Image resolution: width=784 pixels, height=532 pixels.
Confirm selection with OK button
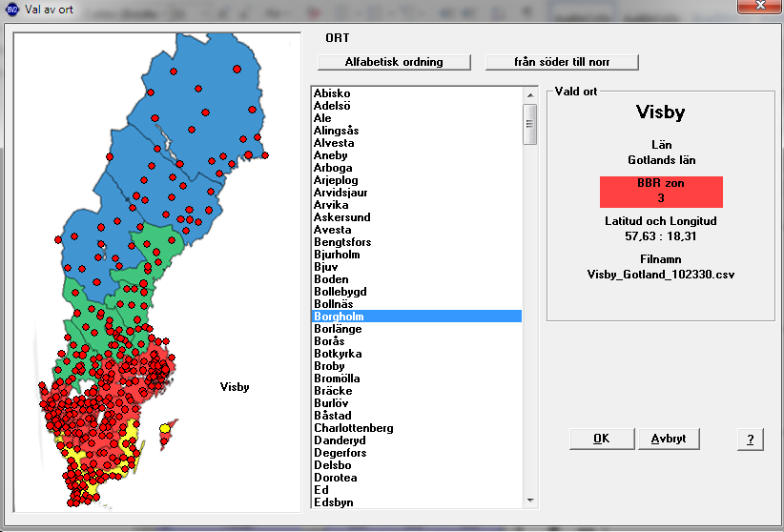pyautogui.click(x=602, y=439)
